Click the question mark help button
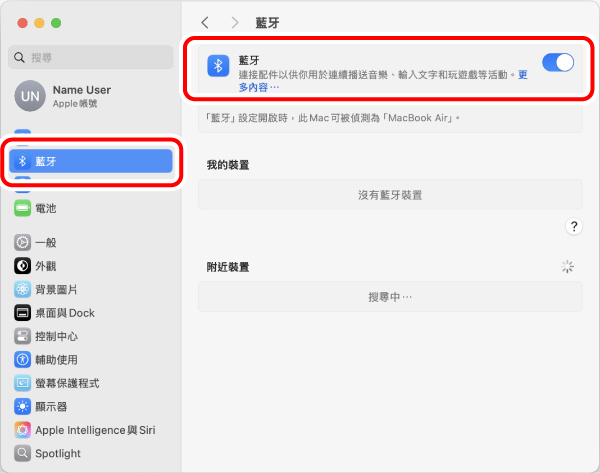This screenshot has width=600, height=473. pyautogui.click(x=574, y=227)
